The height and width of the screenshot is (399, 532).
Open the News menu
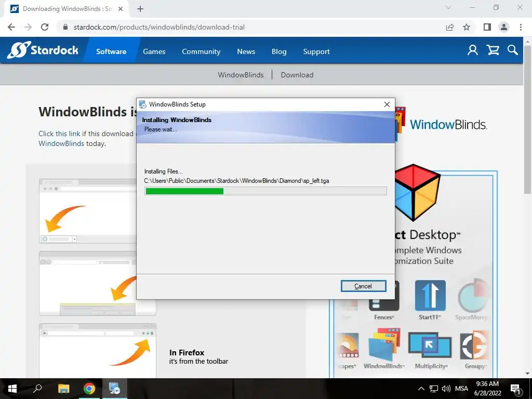[x=246, y=51]
